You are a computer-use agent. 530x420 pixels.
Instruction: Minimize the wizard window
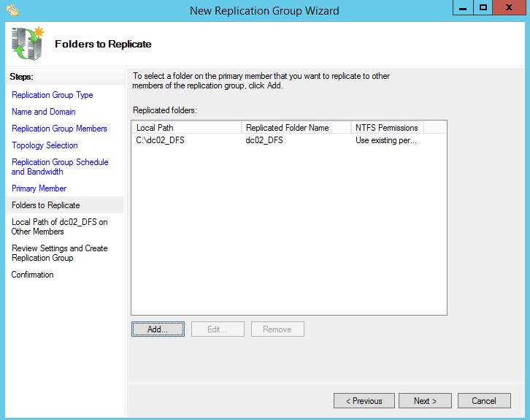[x=463, y=7]
